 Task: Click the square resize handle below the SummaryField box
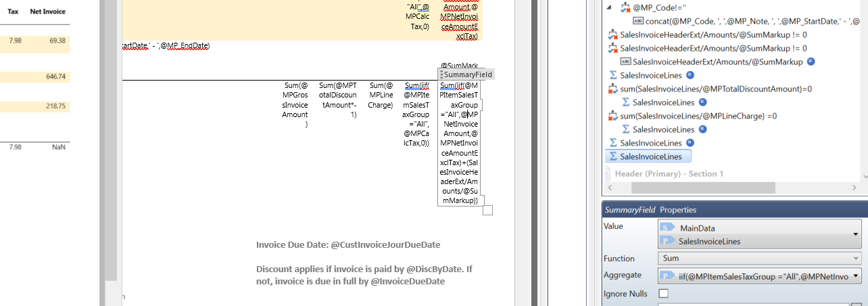pyautogui.click(x=487, y=211)
